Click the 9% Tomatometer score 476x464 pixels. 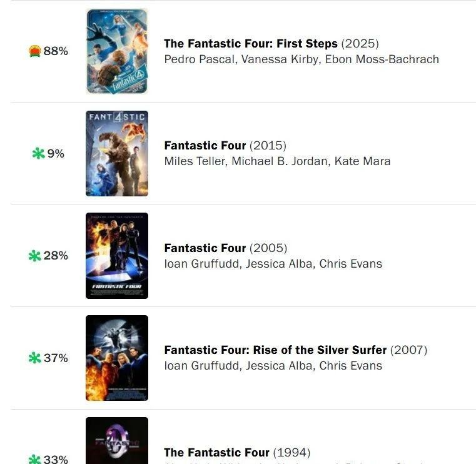coord(56,154)
